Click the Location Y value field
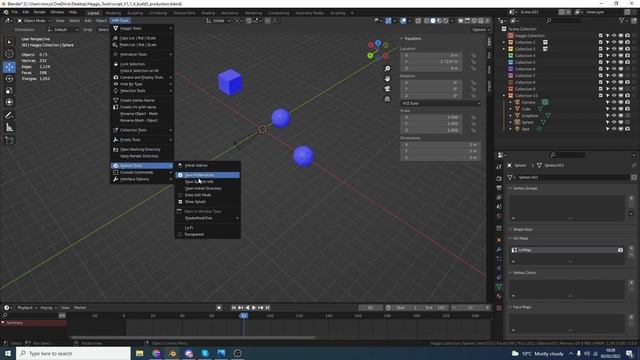The image size is (640, 360). tap(431, 62)
